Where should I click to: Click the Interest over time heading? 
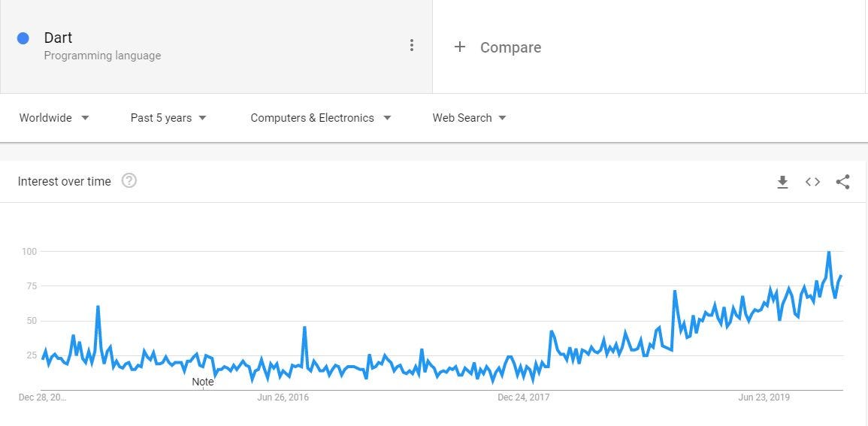point(64,182)
